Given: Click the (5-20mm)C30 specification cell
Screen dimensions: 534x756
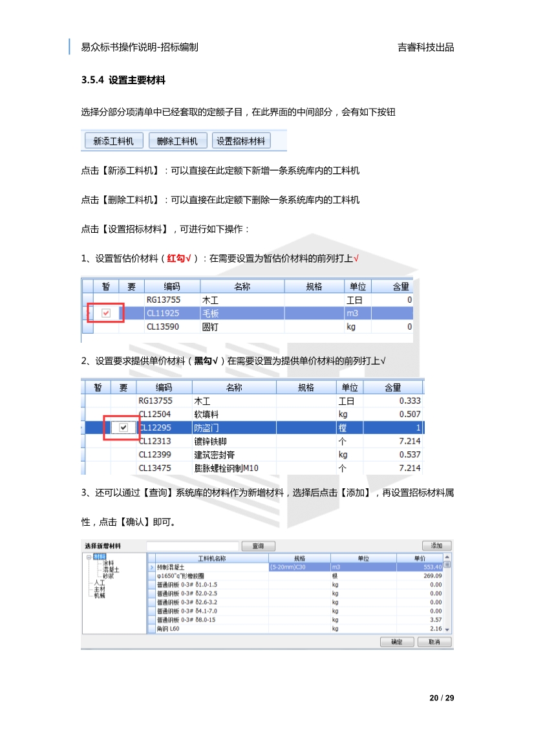Looking at the screenshot, I should tap(299, 567).
